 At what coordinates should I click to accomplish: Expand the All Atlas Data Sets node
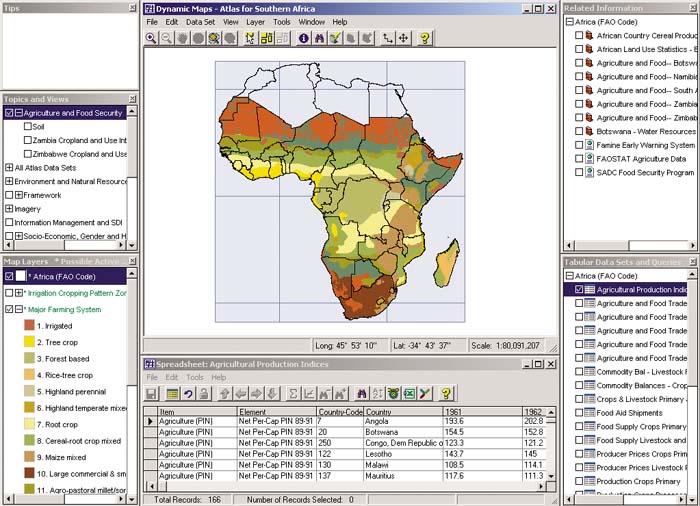point(9,168)
